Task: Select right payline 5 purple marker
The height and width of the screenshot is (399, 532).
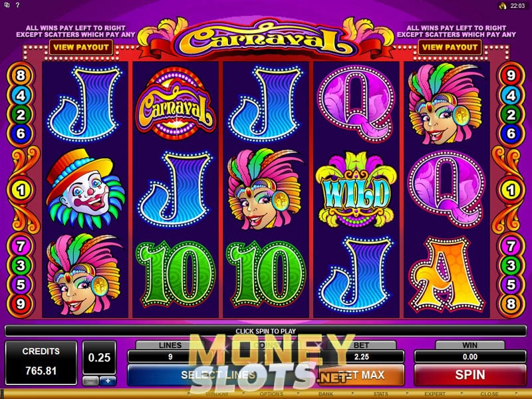Action: (511, 285)
